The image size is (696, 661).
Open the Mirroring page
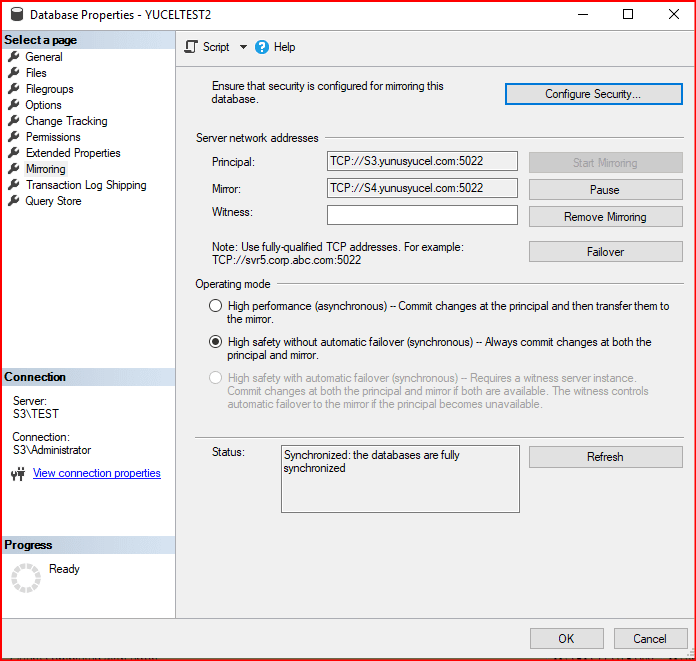point(45,169)
